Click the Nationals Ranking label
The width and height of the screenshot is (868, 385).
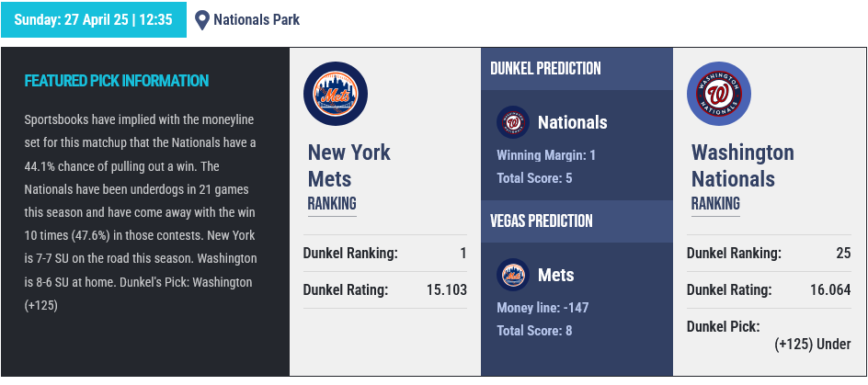[x=715, y=203]
